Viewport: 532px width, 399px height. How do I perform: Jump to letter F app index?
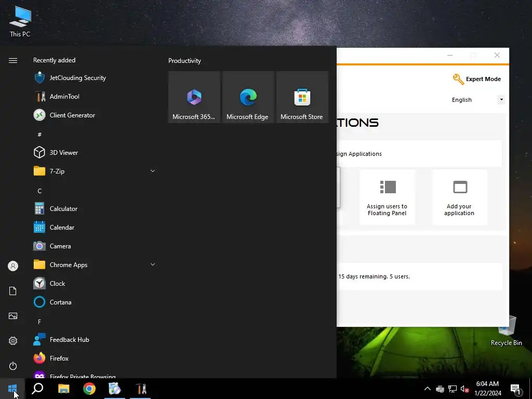[x=39, y=322]
